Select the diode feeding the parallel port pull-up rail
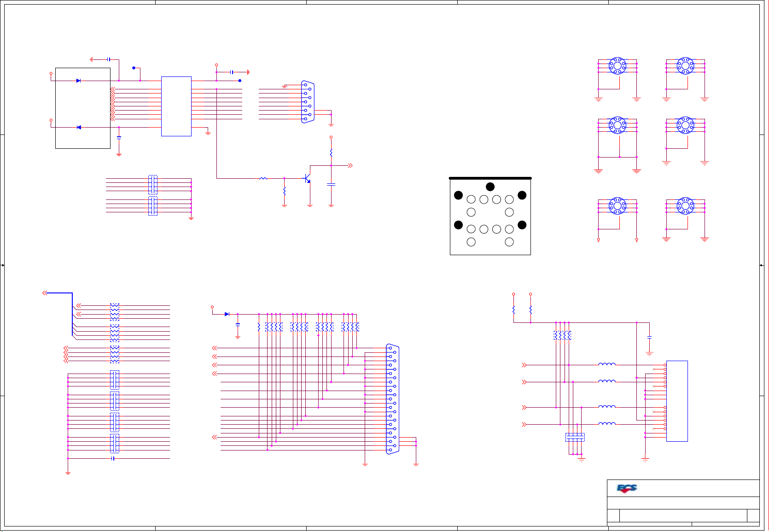This screenshot has height=532, width=769. click(227, 314)
